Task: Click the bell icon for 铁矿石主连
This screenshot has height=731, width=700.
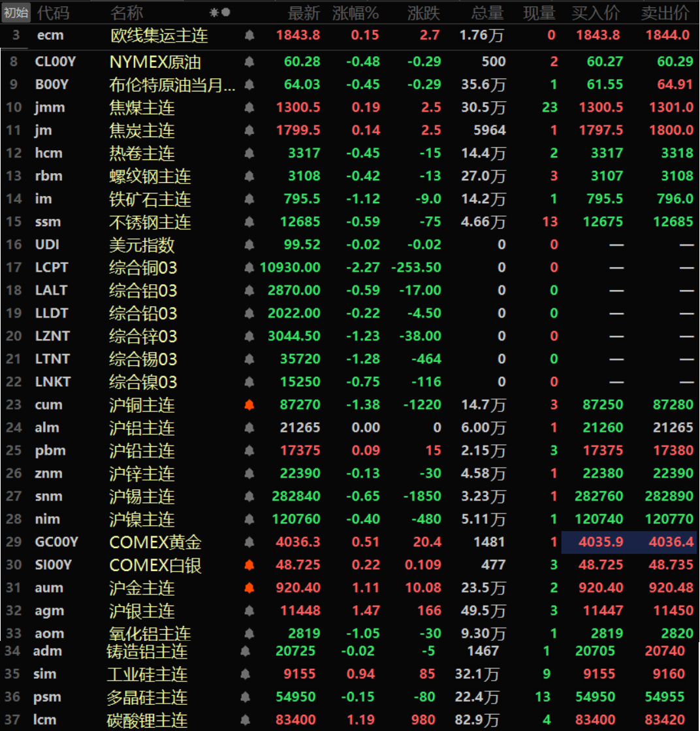Action: (249, 199)
